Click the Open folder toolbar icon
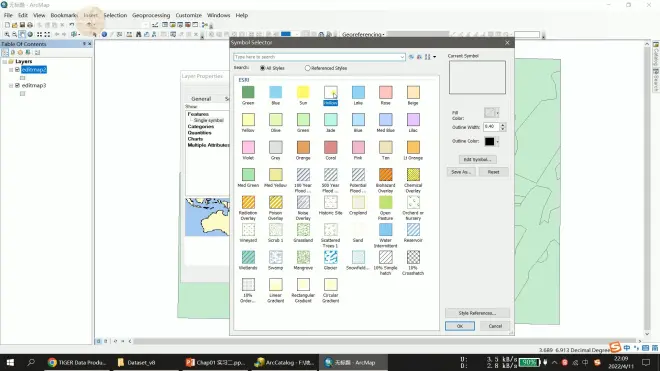This screenshot has width=660, height=371. click(14, 25)
